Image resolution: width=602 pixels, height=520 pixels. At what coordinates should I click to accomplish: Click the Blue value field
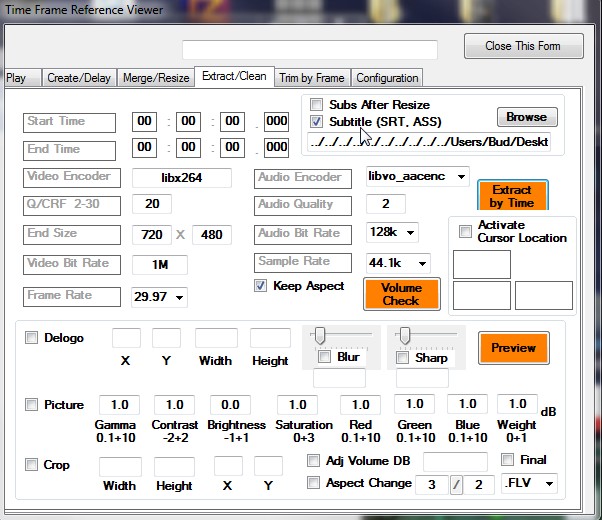468,404
